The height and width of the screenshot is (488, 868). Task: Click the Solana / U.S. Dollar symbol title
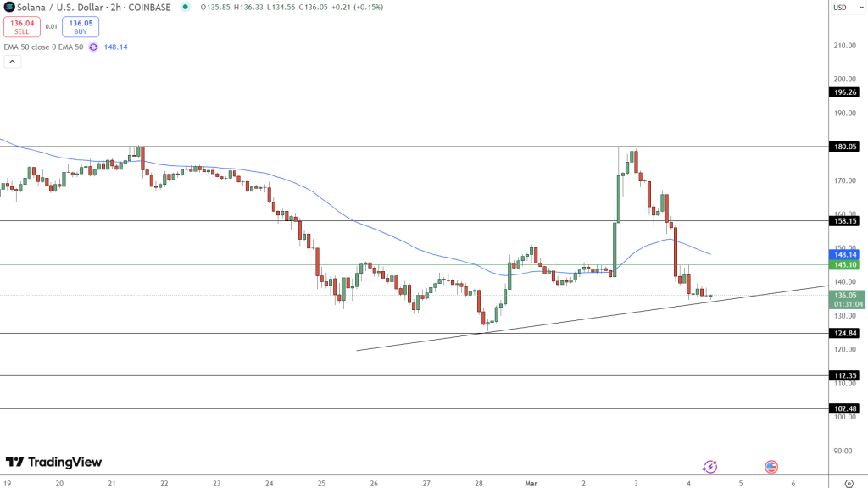click(93, 7)
